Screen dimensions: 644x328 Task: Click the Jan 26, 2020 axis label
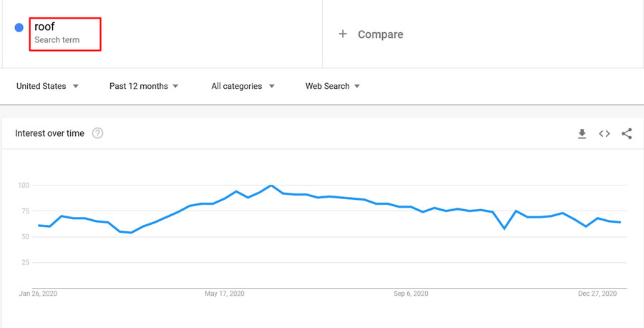pos(39,294)
